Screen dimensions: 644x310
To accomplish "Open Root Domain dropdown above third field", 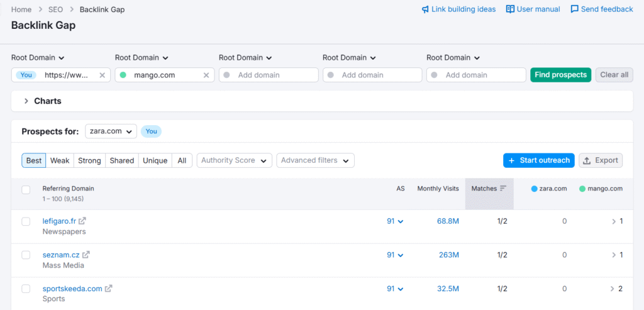I will (246, 58).
